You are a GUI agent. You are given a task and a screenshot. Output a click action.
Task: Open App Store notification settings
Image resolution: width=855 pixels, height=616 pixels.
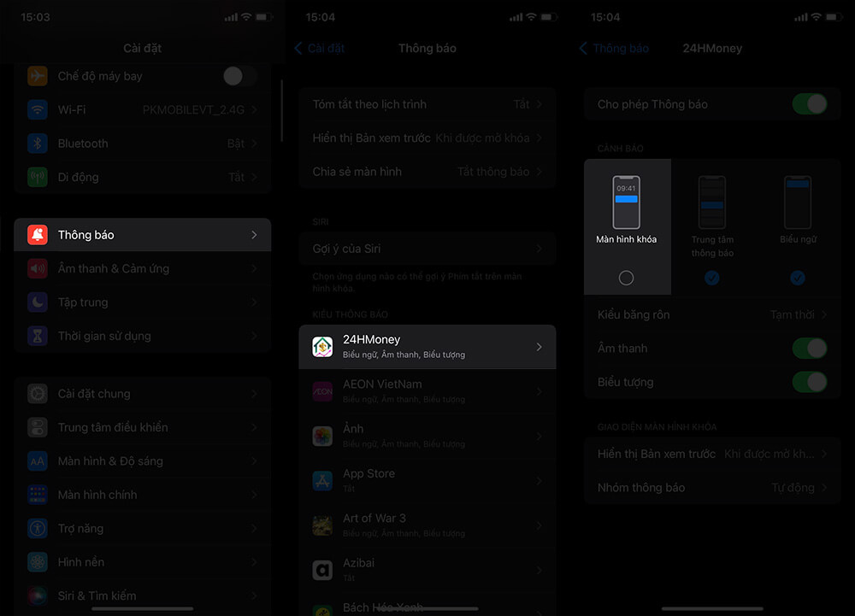point(427,481)
